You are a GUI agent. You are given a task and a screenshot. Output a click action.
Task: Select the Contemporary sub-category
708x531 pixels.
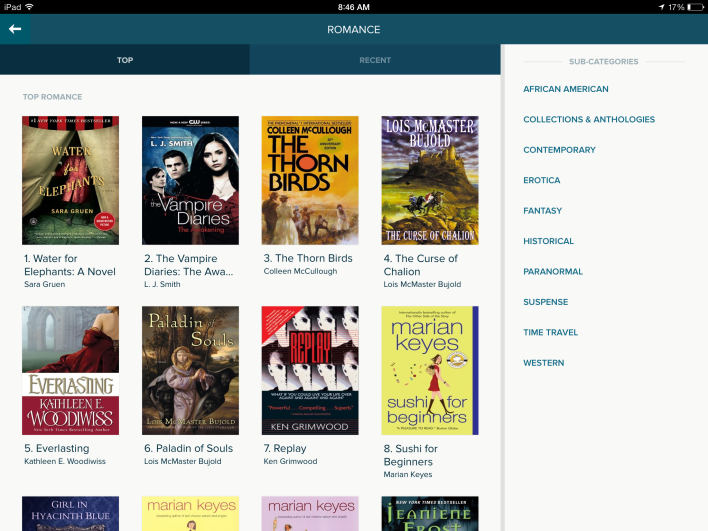[x=559, y=150]
